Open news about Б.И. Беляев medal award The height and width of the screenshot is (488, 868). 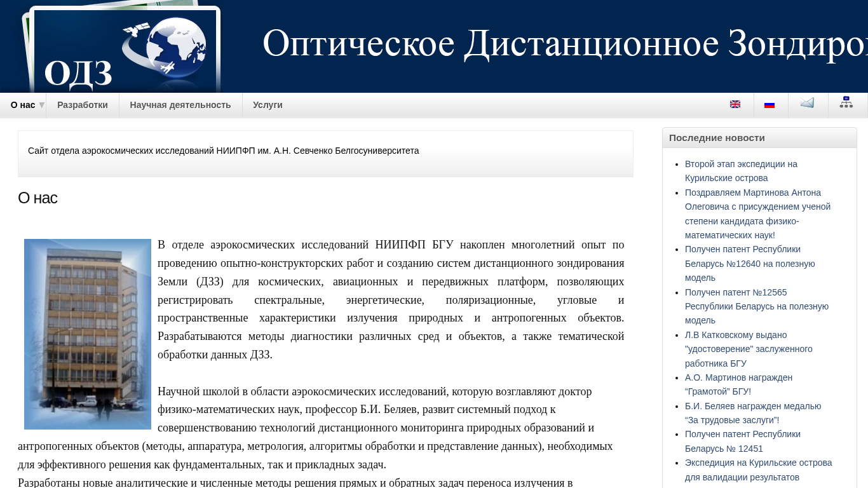coord(753,413)
